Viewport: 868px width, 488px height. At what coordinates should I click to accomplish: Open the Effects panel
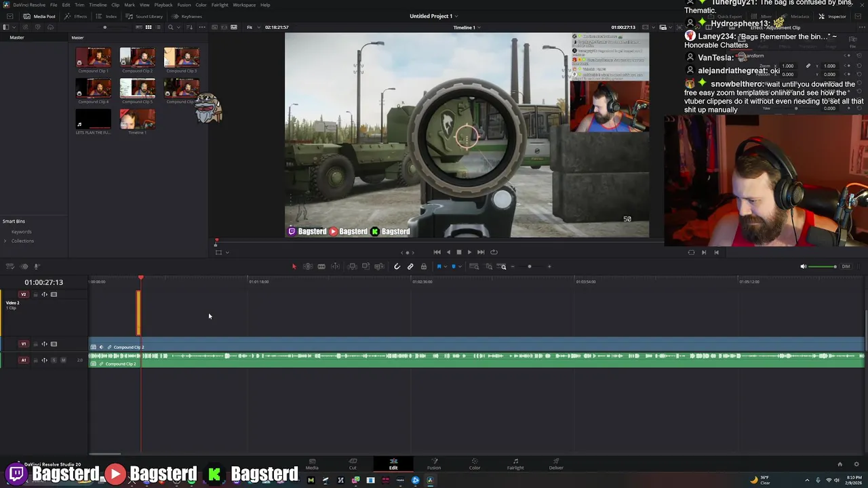point(75,16)
